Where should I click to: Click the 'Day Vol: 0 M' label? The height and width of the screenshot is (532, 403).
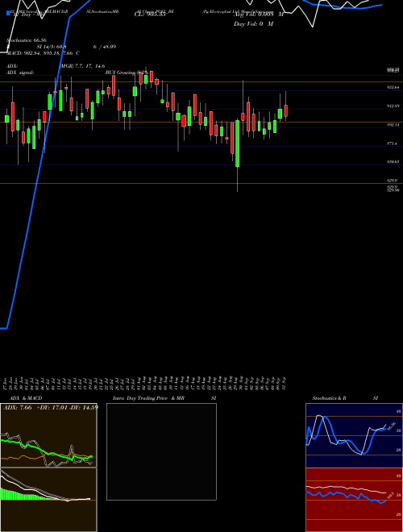tap(253, 24)
